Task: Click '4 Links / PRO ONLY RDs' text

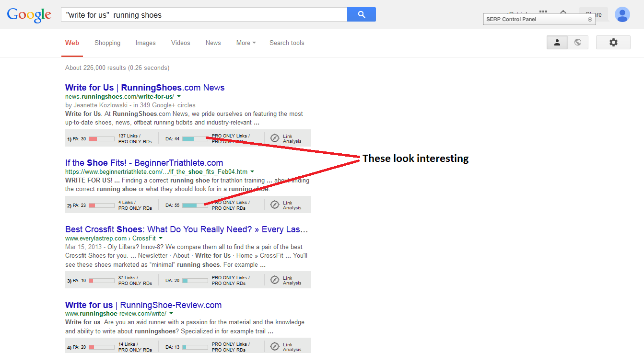Action: [135, 205]
